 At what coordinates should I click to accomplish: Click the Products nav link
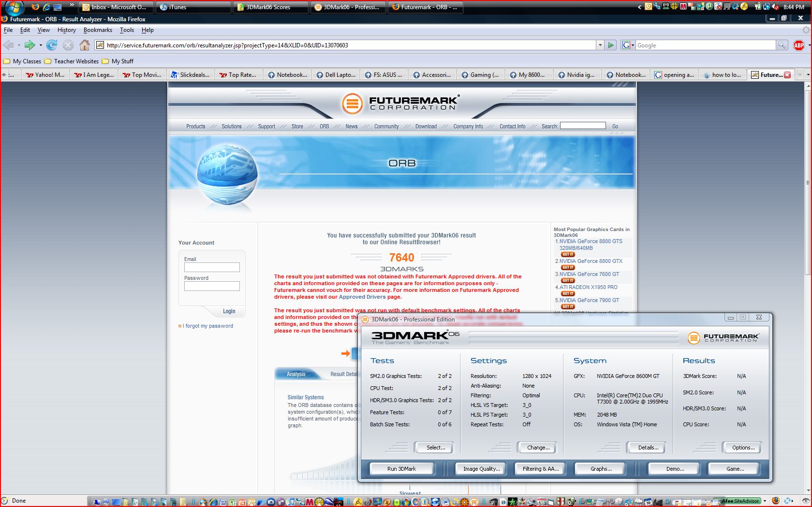tap(195, 127)
